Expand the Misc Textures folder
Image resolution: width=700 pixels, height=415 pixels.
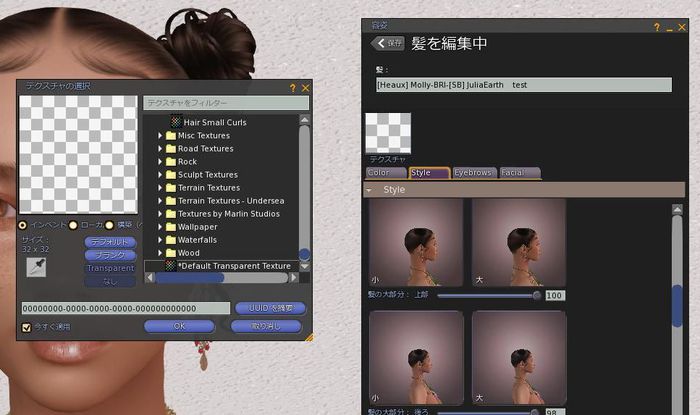pos(160,135)
